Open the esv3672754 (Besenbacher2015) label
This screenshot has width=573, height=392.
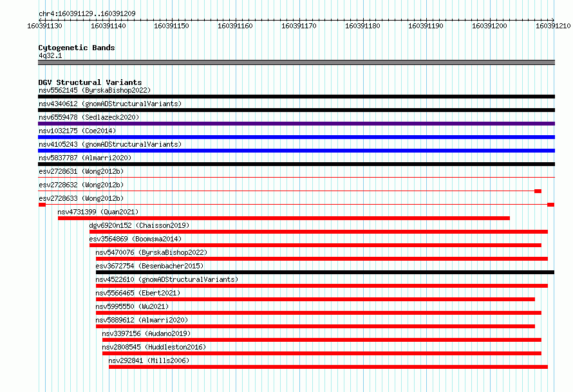point(149,266)
